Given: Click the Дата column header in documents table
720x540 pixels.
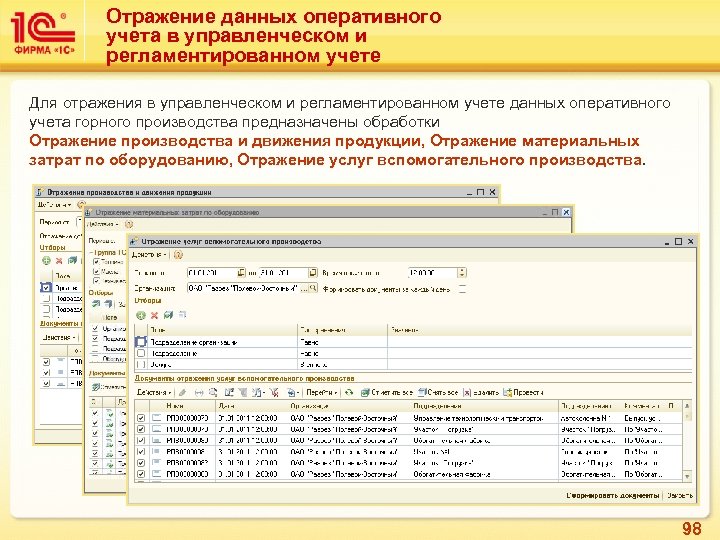Looking at the screenshot, I should (253, 406).
